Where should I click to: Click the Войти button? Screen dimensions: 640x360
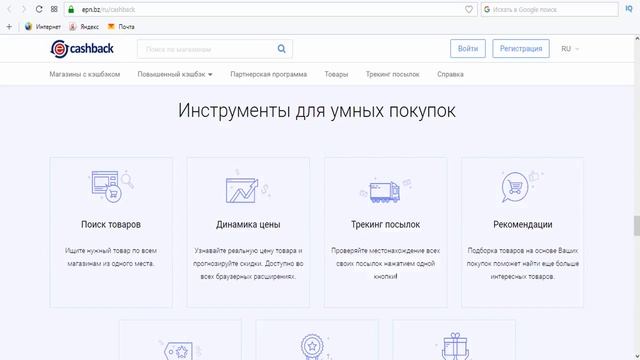[468, 49]
